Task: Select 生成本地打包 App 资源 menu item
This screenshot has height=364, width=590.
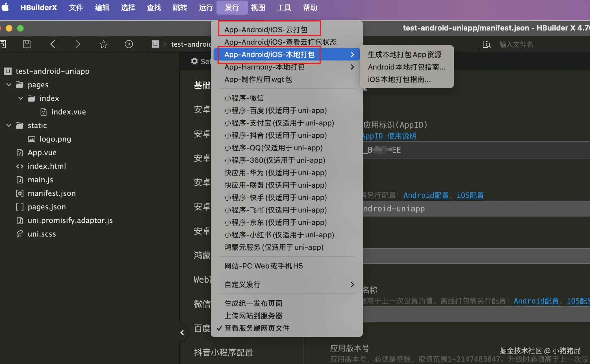Action: pos(405,54)
